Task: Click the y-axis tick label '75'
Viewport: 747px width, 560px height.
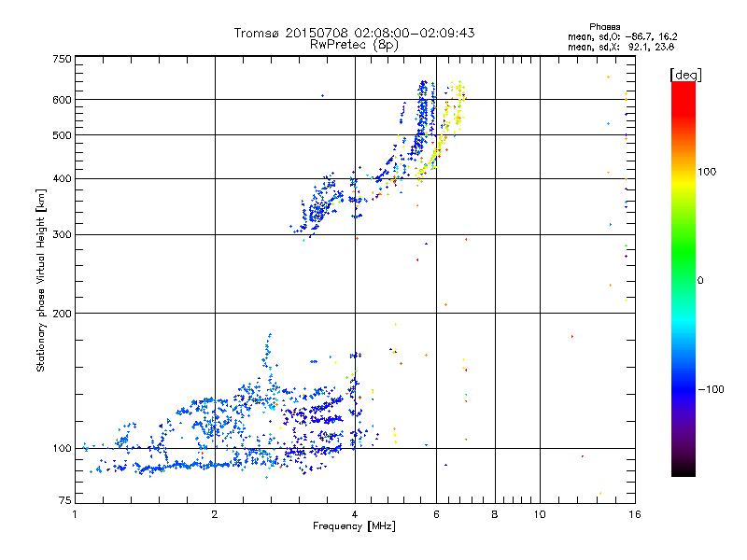Action: tap(65, 500)
